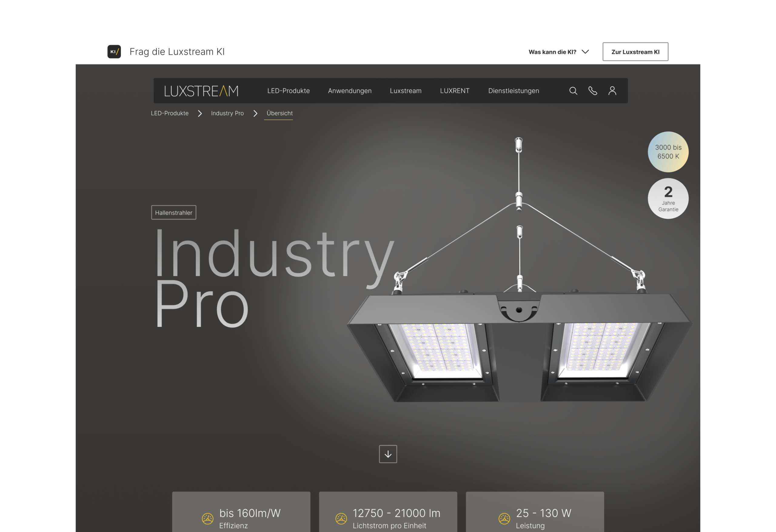The image size is (776, 532).
Task: Select the Übersicht breadcrumb tab
Action: click(279, 114)
